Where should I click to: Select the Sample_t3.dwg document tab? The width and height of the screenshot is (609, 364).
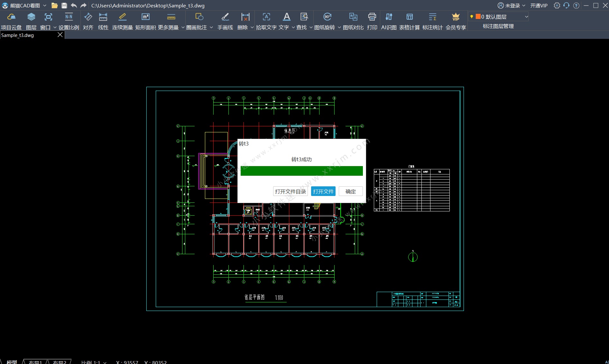coord(18,35)
